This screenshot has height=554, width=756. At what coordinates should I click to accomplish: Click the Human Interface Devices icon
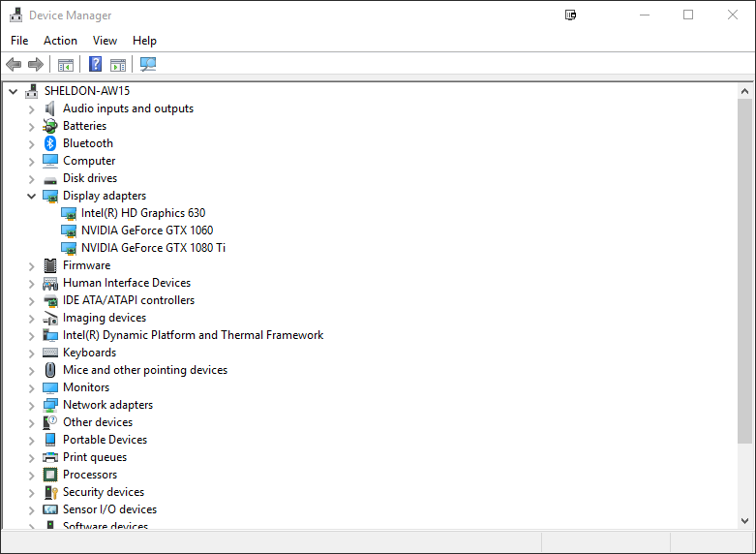(50, 283)
